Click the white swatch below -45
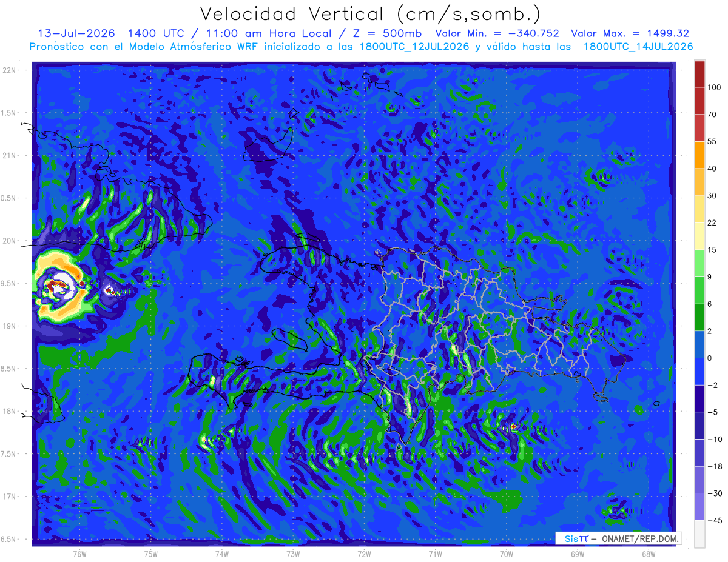The image size is (728, 562). tap(699, 534)
